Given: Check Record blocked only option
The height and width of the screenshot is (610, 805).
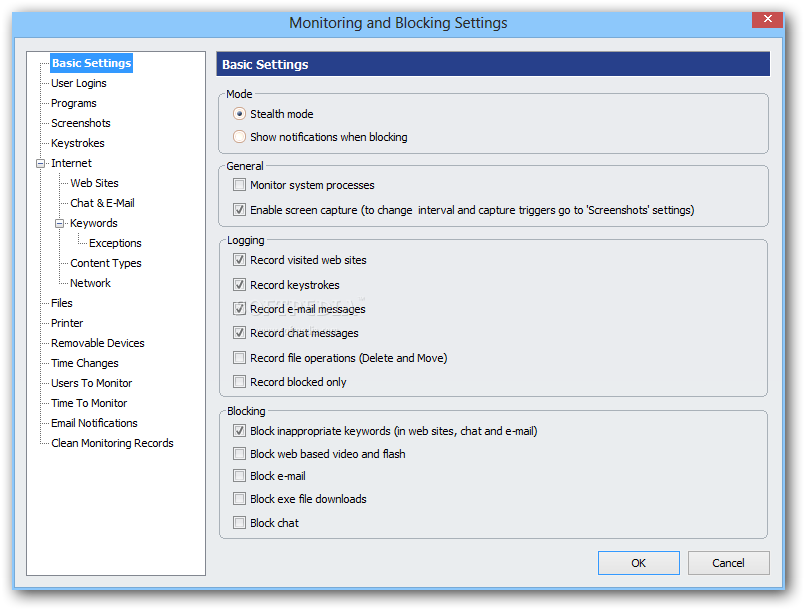Looking at the screenshot, I should [239, 382].
